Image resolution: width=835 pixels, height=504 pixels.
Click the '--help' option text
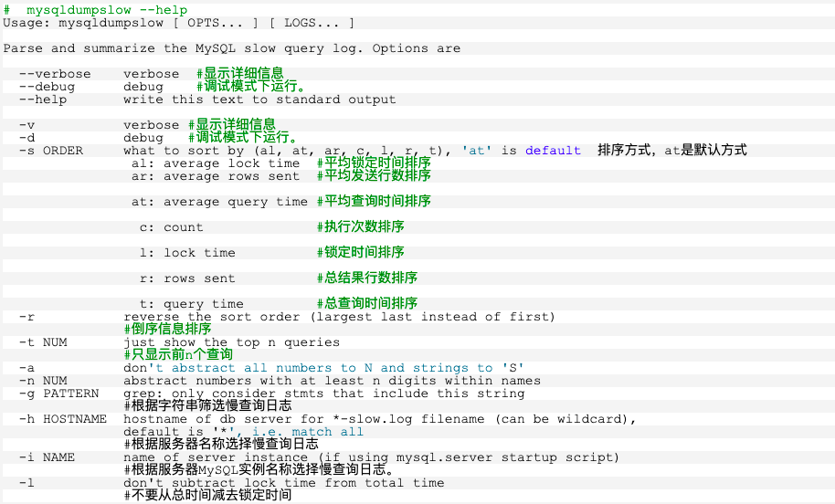pos(43,100)
